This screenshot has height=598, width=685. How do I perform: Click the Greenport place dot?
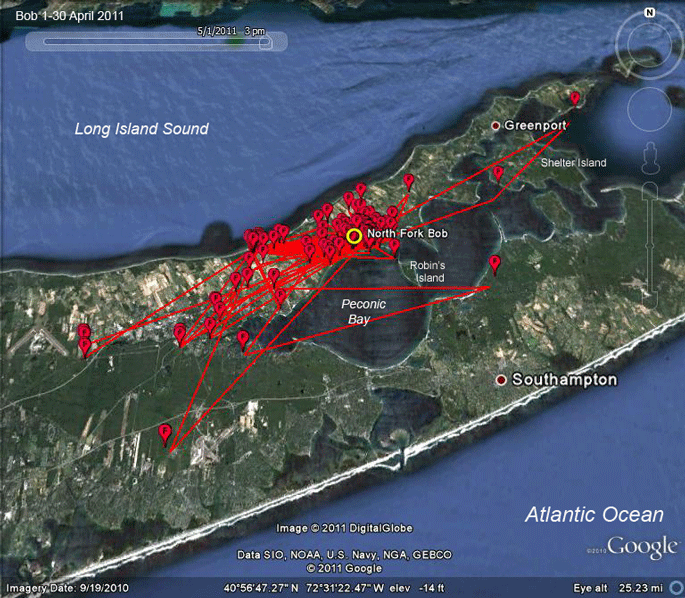495,126
